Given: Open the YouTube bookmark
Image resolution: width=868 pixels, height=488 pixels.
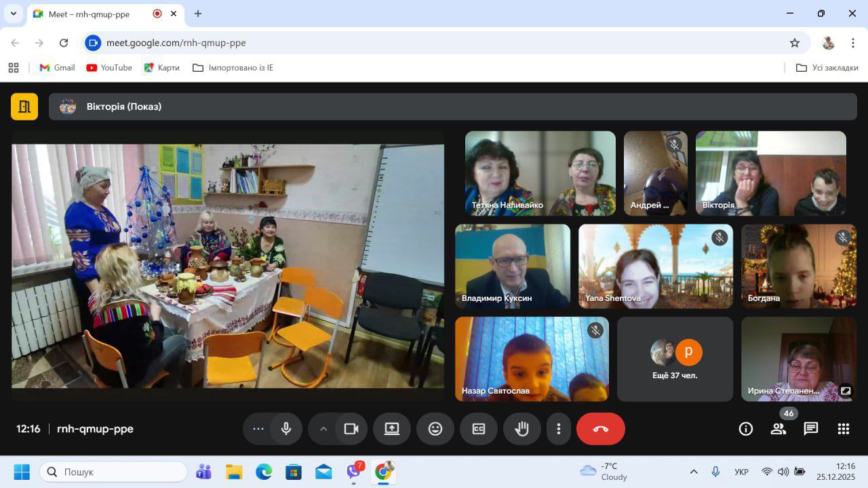Looking at the screenshot, I should coord(109,68).
